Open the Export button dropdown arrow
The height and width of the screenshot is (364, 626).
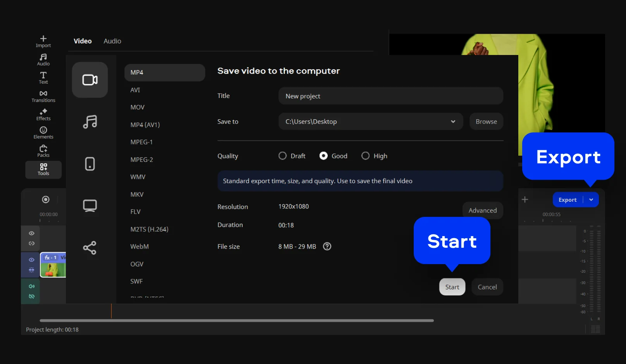591,200
